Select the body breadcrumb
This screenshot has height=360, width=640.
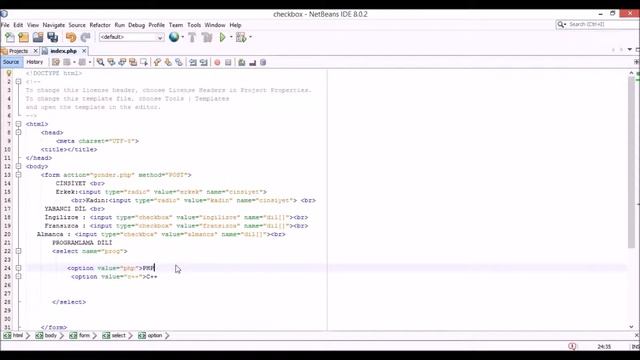pos(47,336)
